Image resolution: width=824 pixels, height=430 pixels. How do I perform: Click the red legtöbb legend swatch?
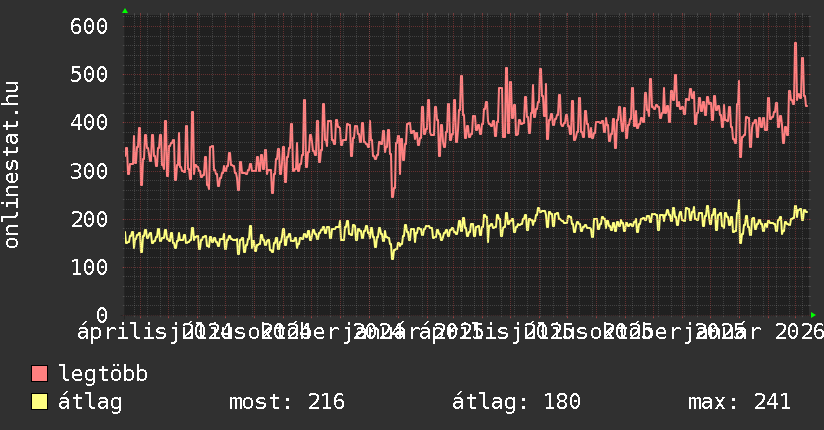pyautogui.click(x=40, y=374)
